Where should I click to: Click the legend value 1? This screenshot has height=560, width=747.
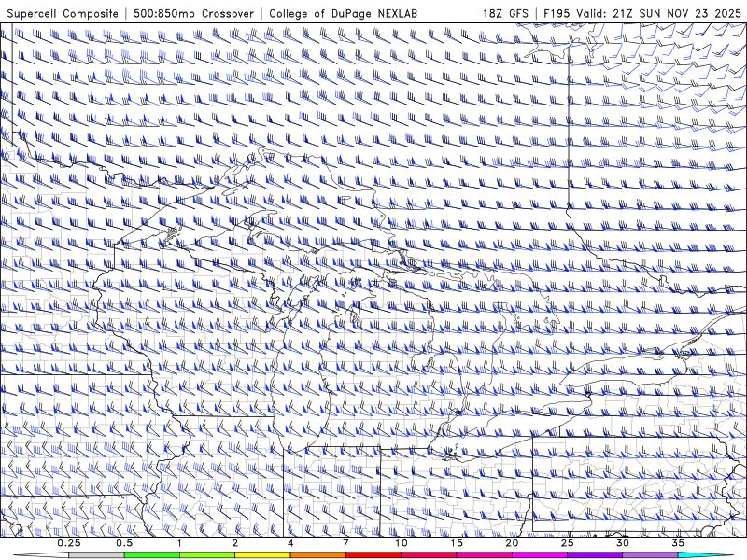179,543
